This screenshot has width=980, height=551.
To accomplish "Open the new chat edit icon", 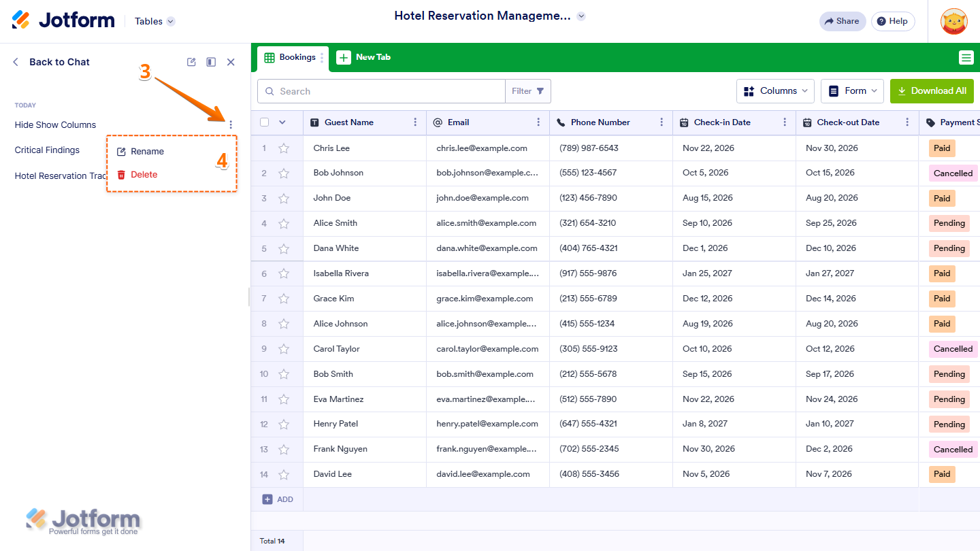I will (191, 62).
